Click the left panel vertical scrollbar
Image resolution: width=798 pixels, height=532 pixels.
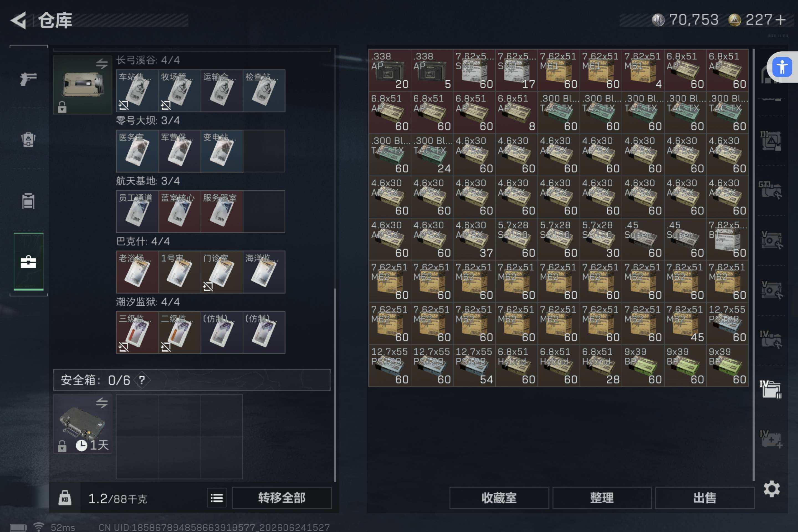click(335, 265)
